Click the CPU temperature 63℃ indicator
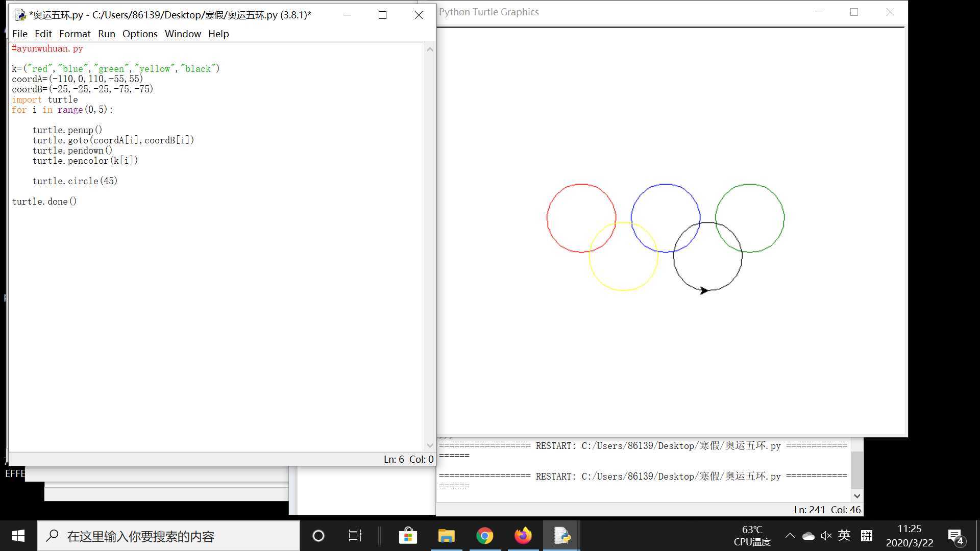The width and height of the screenshot is (980, 551). pyautogui.click(x=752, y=536)
